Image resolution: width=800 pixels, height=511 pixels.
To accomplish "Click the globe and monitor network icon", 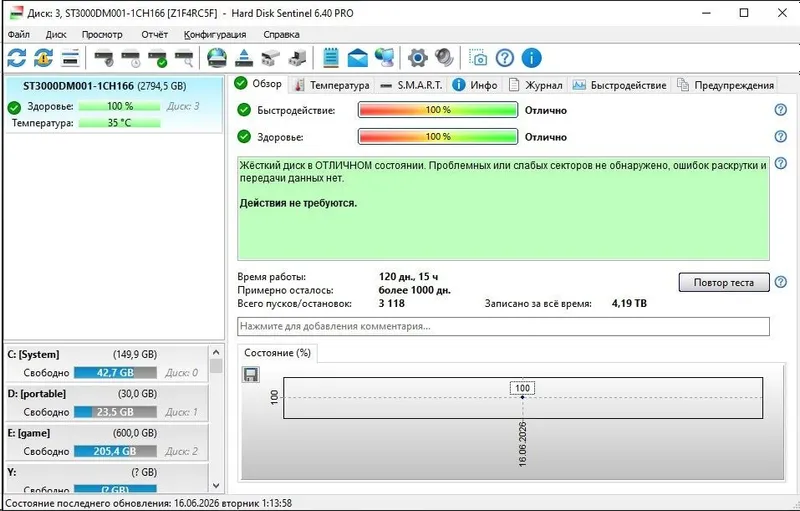I will pyautogui.click(x=384, y=58).
